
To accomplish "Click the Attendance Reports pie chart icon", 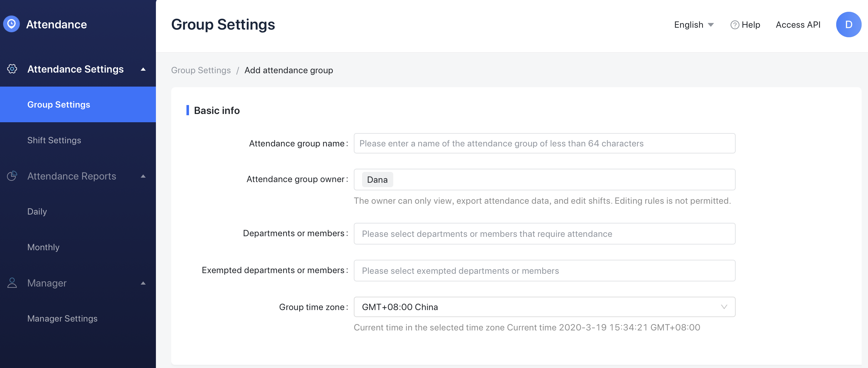I will [x=12, y=176].
